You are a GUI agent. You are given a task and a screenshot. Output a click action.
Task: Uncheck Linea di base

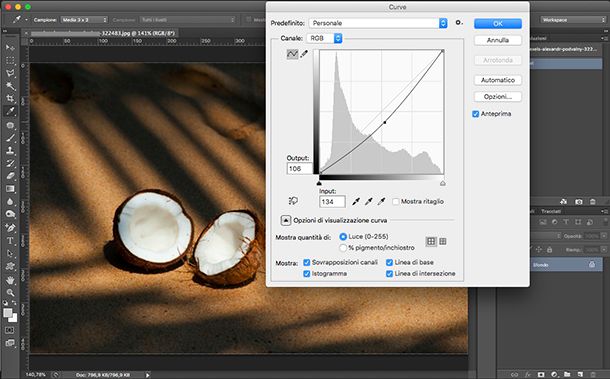coord(389,262)
